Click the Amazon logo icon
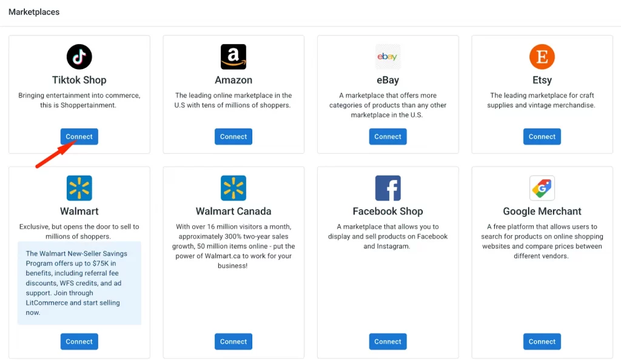 coord(233,56)
